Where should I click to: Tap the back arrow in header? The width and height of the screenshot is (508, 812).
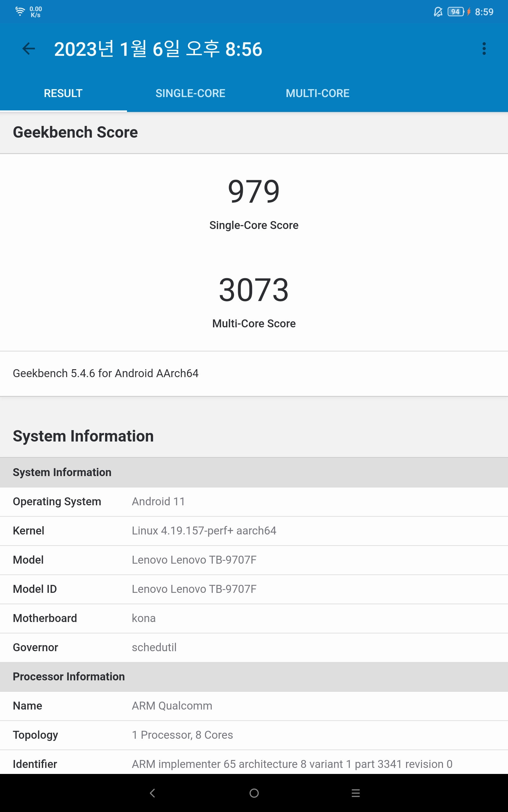click(29, 49)
